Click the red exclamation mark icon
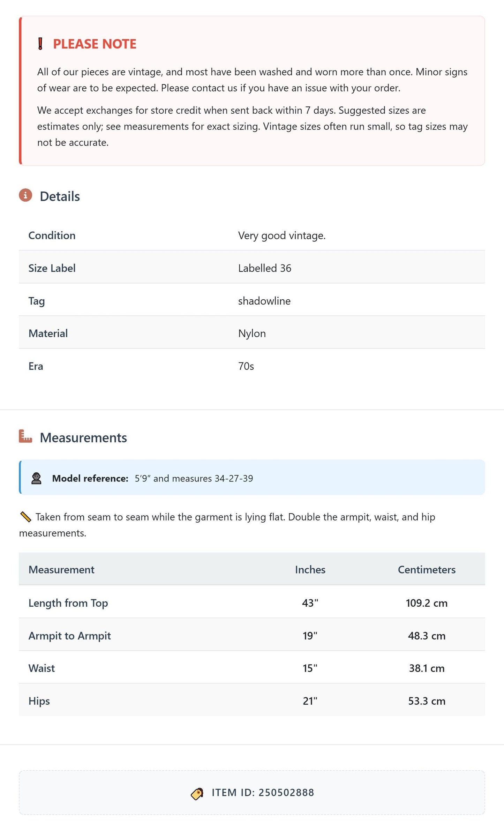 coord(40,44)
